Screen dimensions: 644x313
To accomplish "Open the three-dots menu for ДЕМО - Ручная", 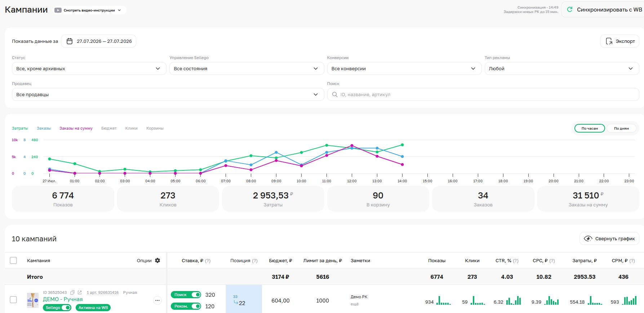I will pyautogui.click(x=157, y=300).
